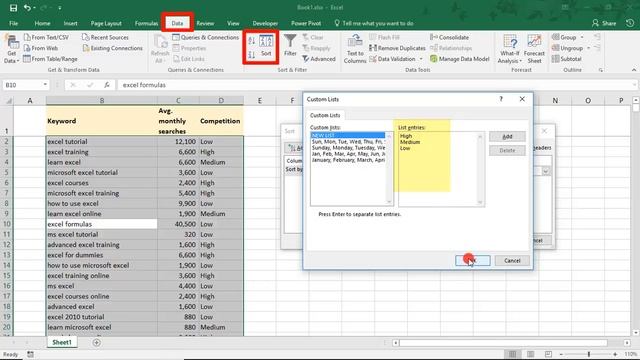The width and height of the screenshot is (640, 360).
Task: Open Recent Sources
Action: 105,37
